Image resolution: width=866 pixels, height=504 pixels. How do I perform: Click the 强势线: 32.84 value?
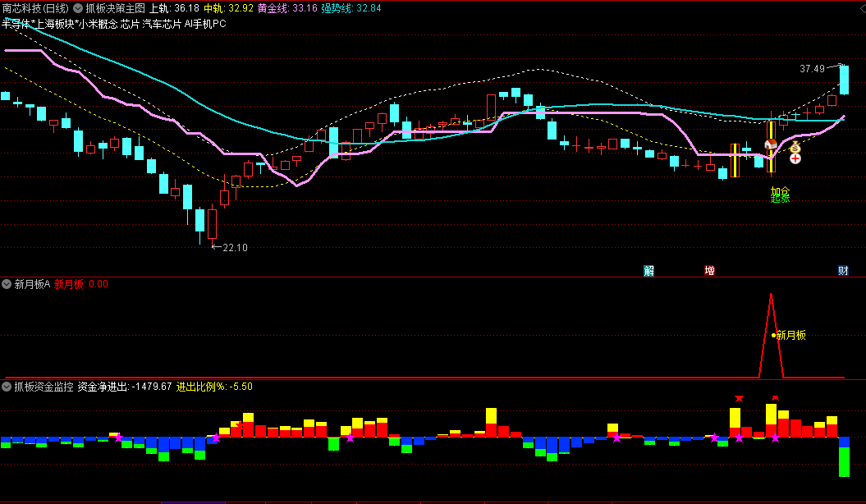point(351,8)
